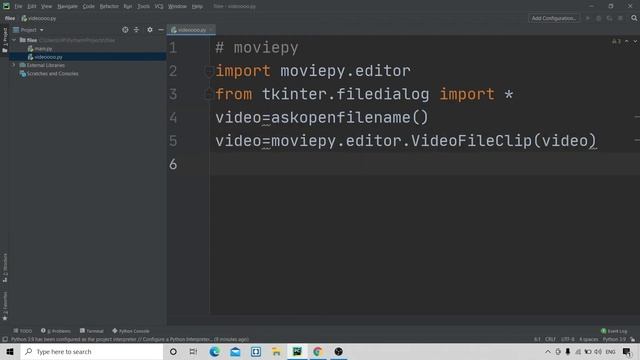Click the locate-file target icon in Project panel
Viewport: 640px width, 360px height.
(125, 30)
